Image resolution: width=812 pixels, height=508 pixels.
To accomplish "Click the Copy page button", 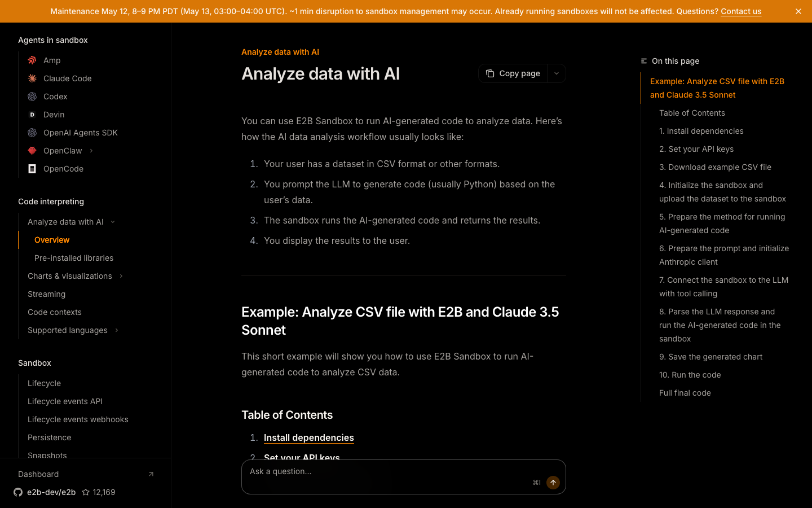I will click(x=513, y=73).
